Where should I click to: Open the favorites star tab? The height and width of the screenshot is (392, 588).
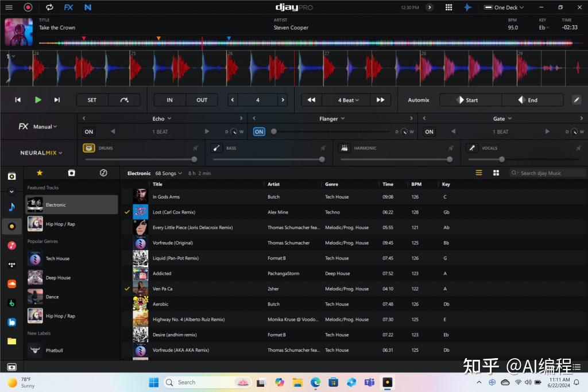40,173
